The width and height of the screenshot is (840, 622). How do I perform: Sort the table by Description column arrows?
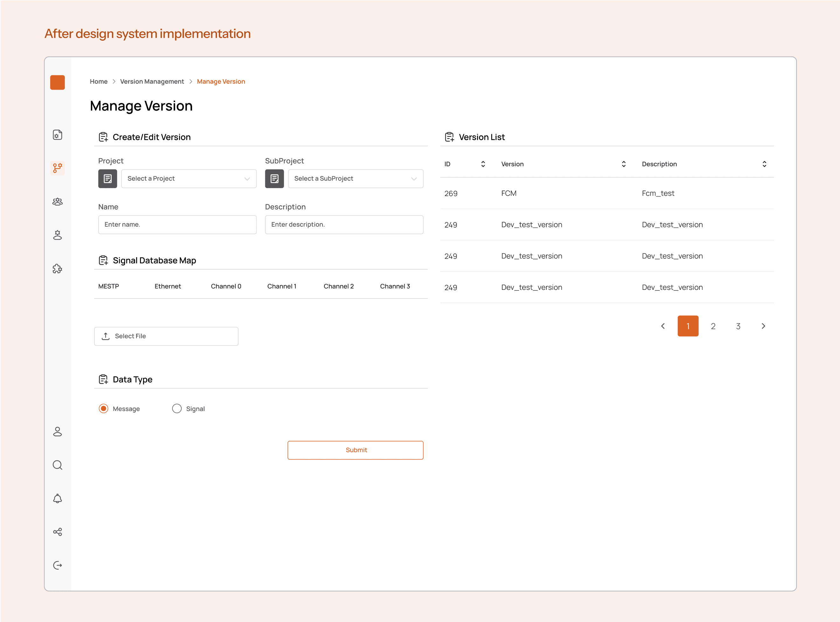[x=764, y=164]
